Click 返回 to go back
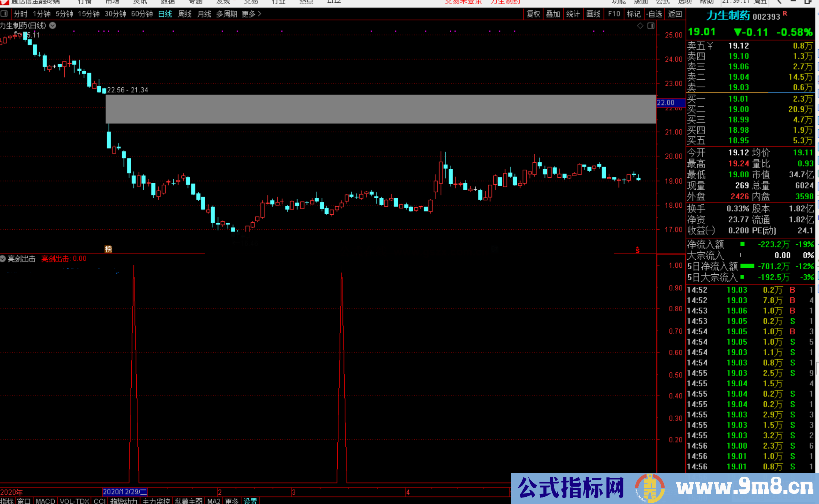 pos(675,14)
